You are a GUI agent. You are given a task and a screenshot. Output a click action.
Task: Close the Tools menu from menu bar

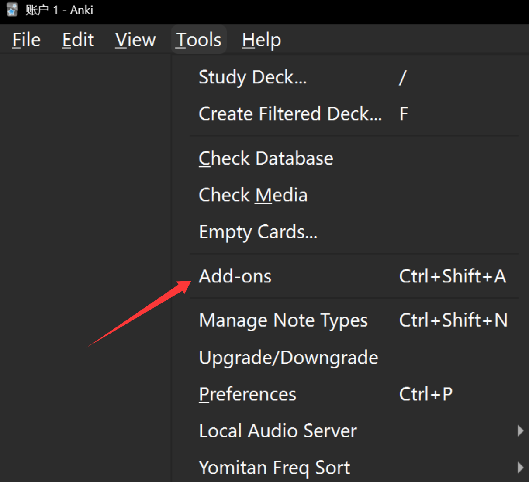tap(198, 40)
